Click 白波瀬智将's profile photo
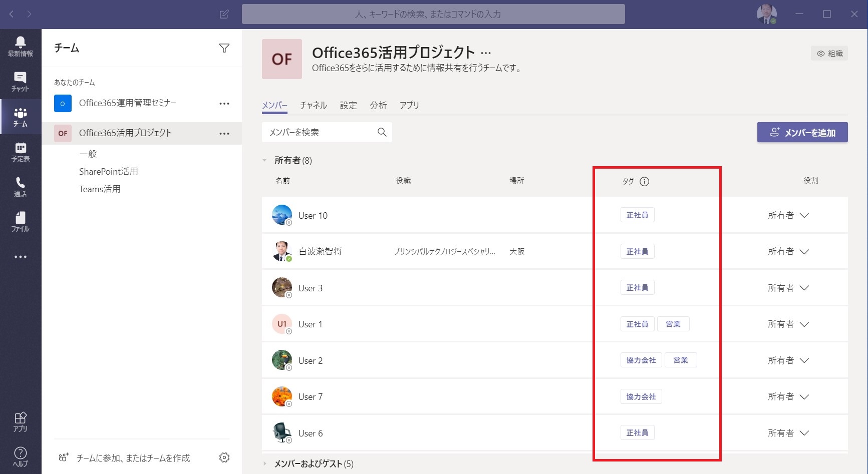This screenshot has width=868, height=474. [282, 251]
